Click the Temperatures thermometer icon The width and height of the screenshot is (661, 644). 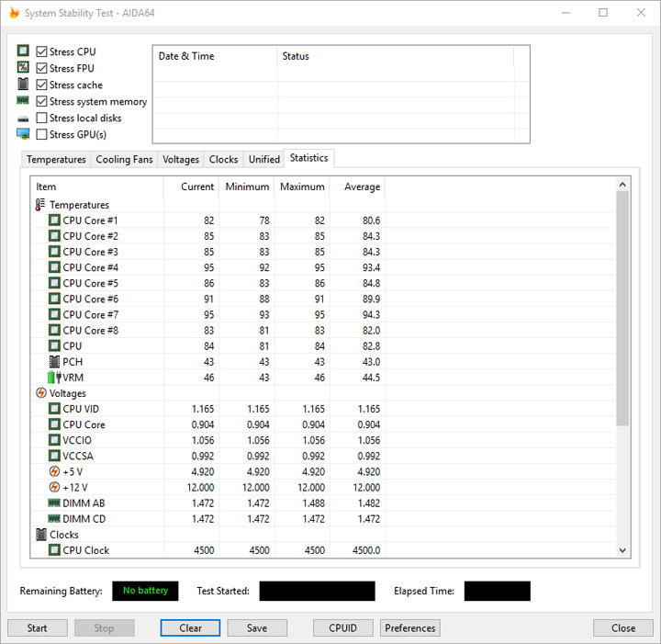pos(40,205)
